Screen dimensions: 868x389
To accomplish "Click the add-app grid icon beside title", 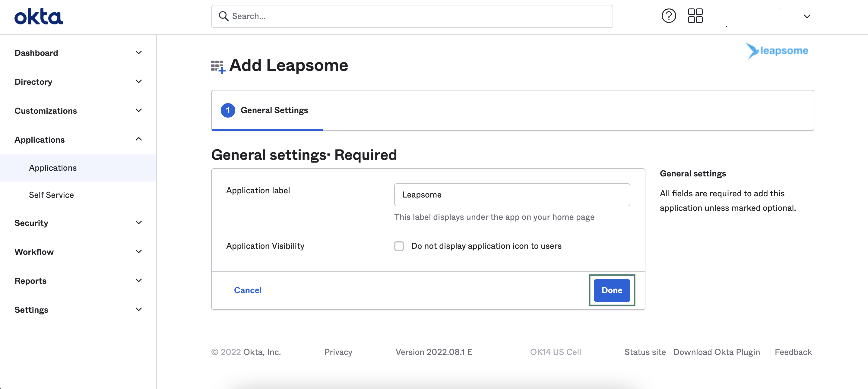I will [x=218, y=67].
